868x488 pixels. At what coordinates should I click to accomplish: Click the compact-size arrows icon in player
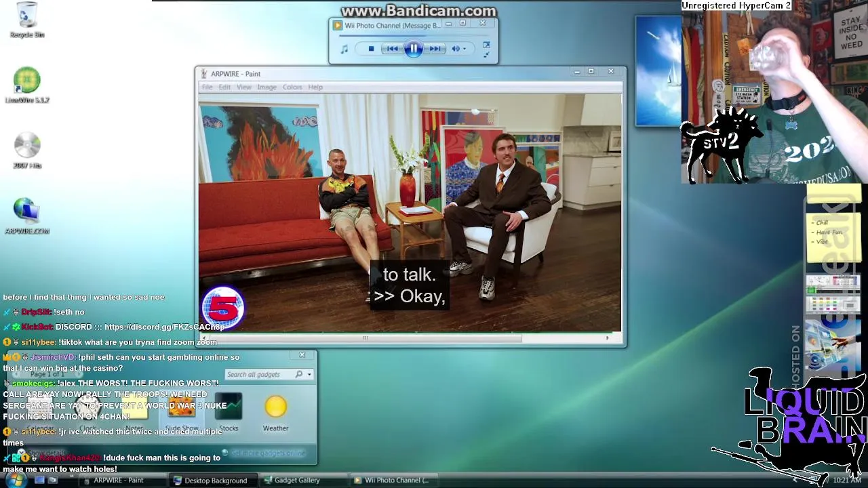486,54
